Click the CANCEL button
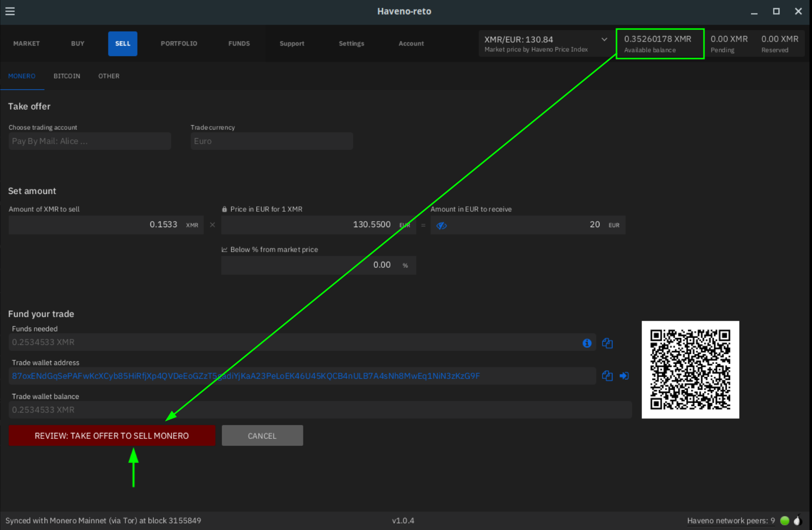The height and width of the screenshot is (530, 812). click(262, 435)
